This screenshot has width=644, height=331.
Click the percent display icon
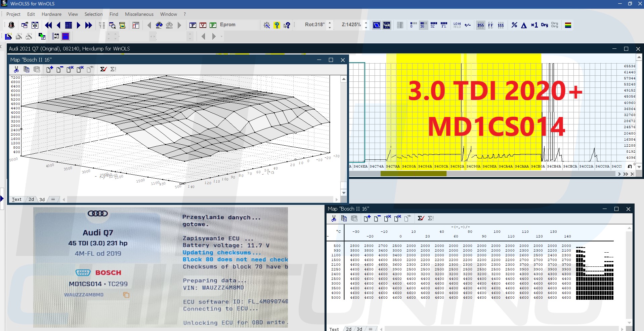pos(514,25)
